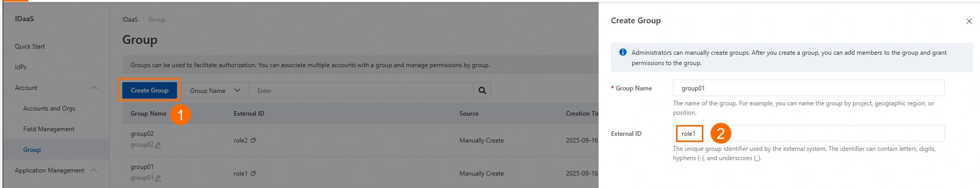Viewport: 980px width, 188px height.
Task: Open Quick Start in the sidebar
Action: click(30, 46)
